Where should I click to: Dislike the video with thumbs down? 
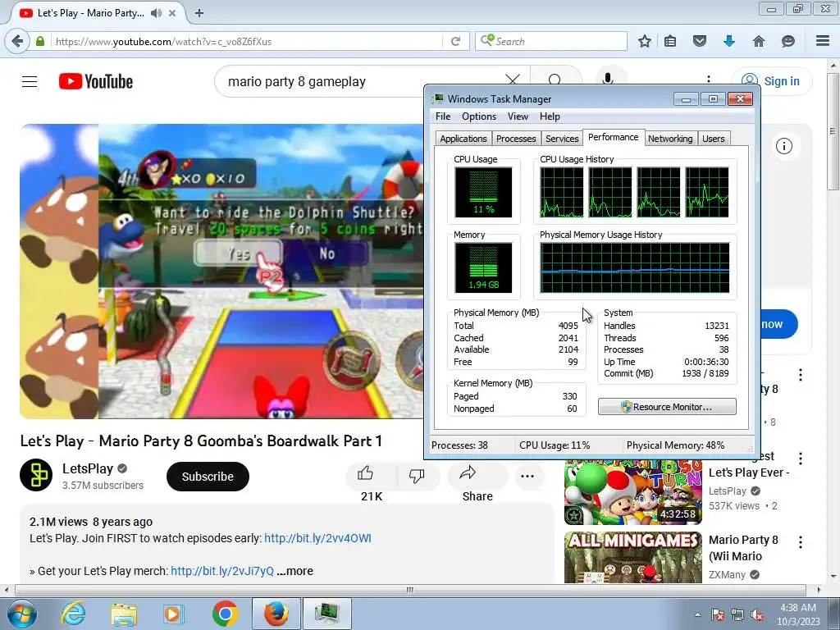416,475
